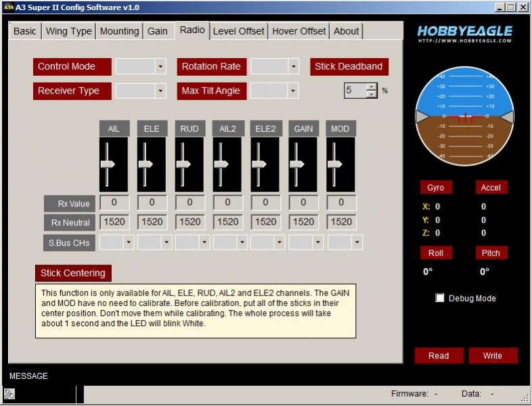
Task: Open the Control Mode dropdown
Action: click(x=160, y=67)
